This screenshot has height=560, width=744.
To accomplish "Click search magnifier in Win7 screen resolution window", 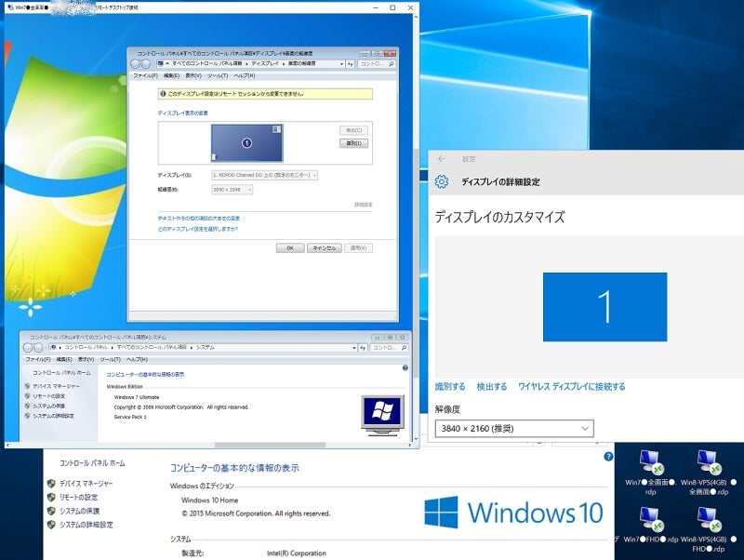I will 391,64.
